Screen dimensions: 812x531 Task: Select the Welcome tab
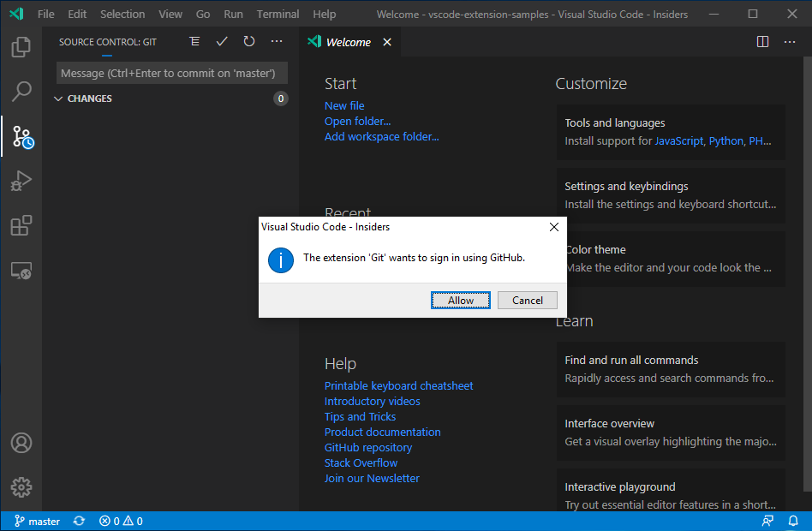pos(347,40)
